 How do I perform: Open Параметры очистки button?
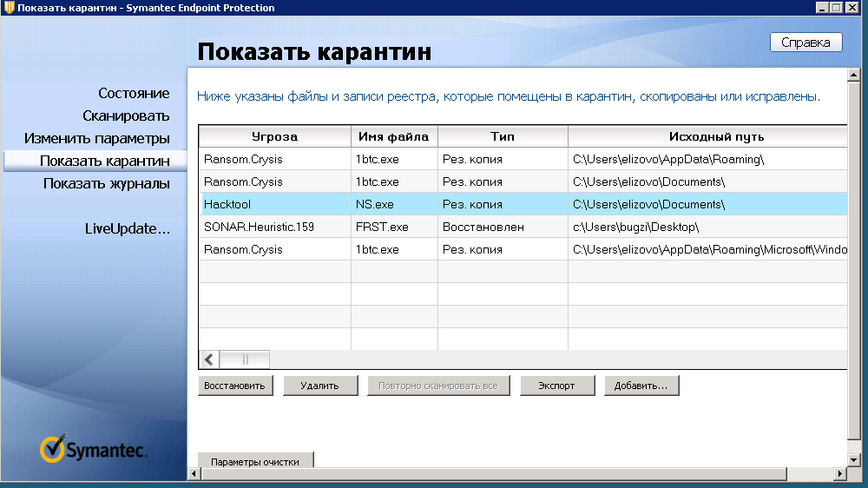coord(255,461)
